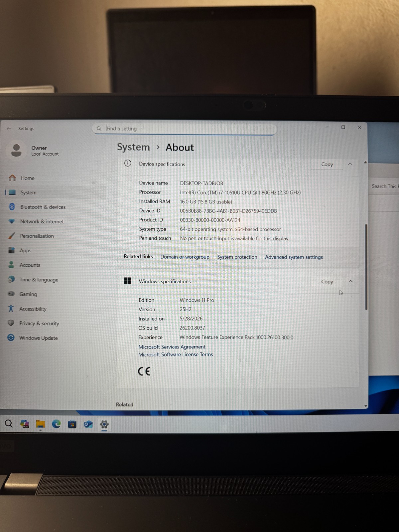This screenshot has width=399, height=532.
Task: Click version value 25H2
Action: pos(186,309)
